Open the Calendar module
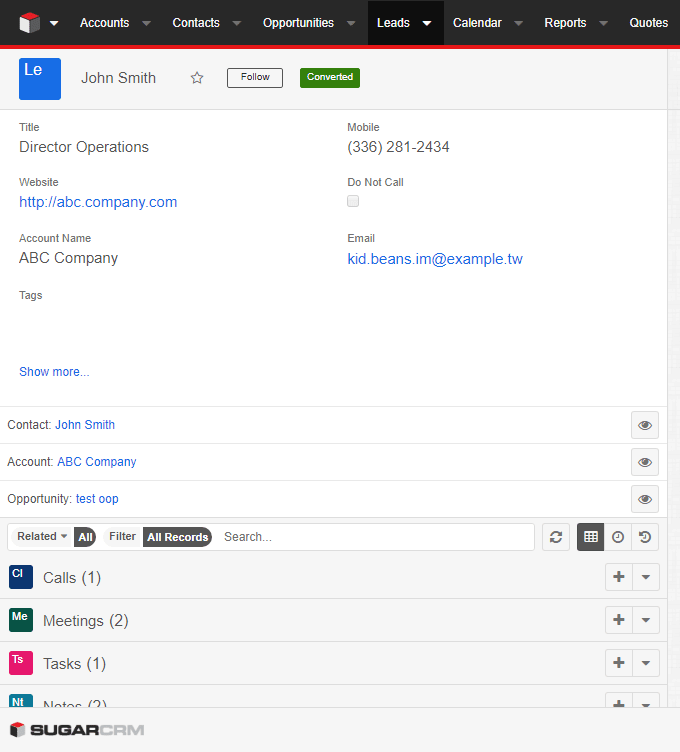 [x=477, y=23]
